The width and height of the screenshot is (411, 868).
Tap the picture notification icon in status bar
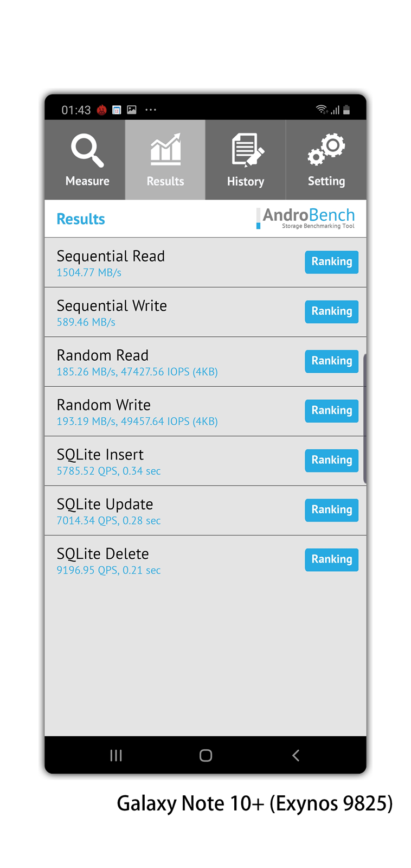pyautogui.click(x=132, y=110)
